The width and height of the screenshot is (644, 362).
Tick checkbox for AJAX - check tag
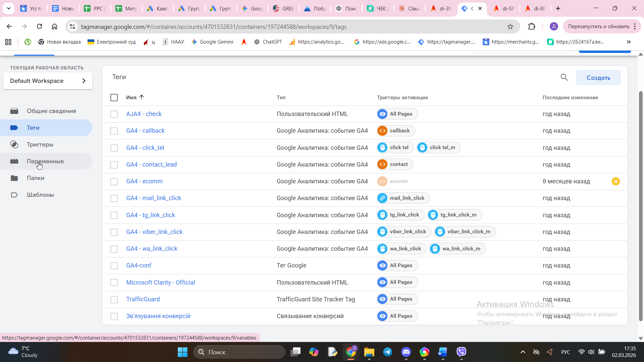tap(114, 114)
